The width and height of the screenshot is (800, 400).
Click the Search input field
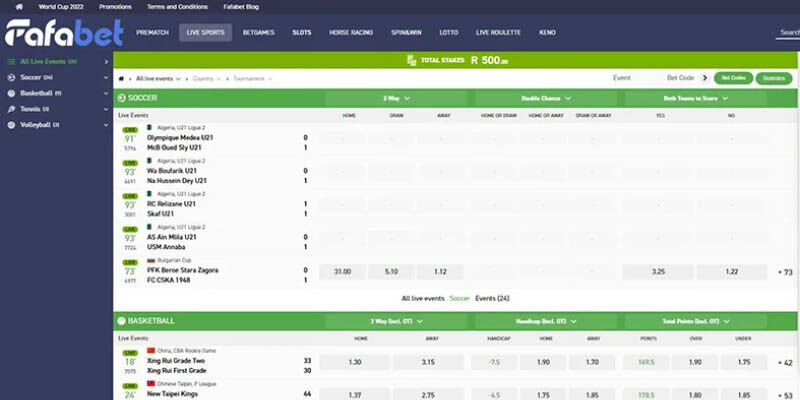pos(788,33)
